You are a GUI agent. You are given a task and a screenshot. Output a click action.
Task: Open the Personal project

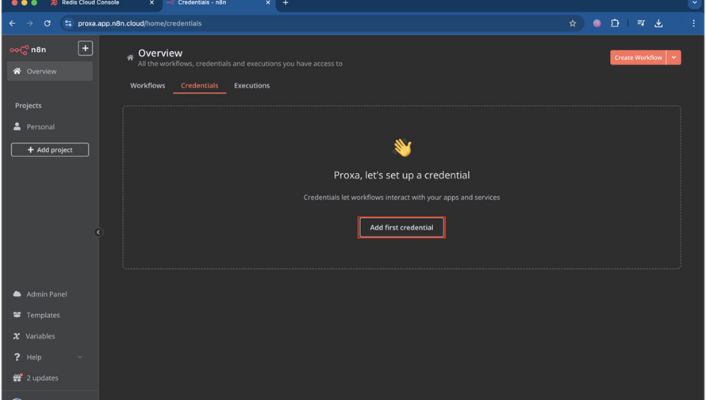41,127
